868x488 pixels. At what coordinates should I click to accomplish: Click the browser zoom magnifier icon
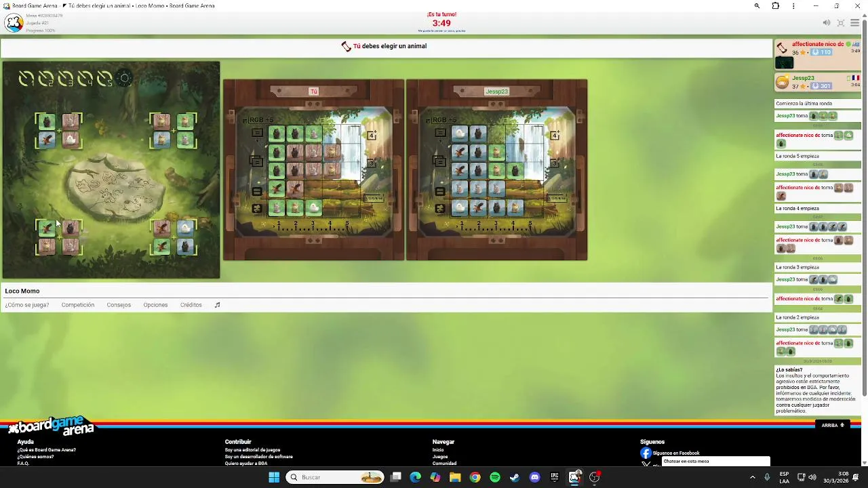[757, 6]
